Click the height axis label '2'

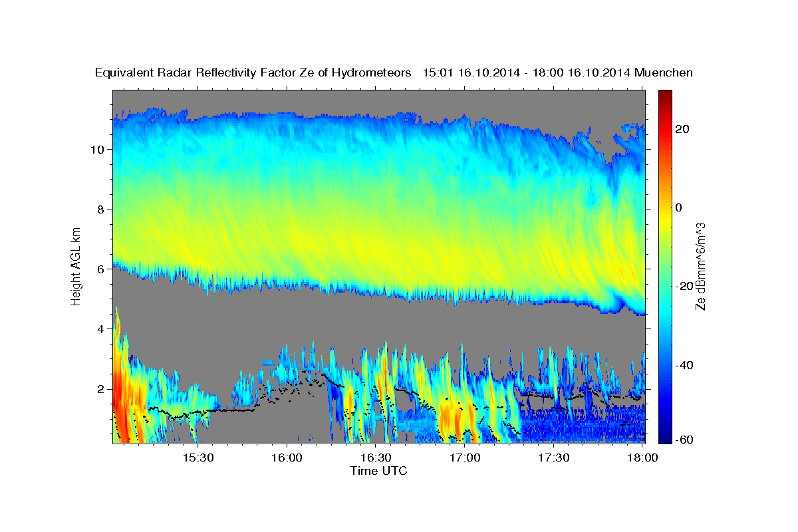pos(102,388)
